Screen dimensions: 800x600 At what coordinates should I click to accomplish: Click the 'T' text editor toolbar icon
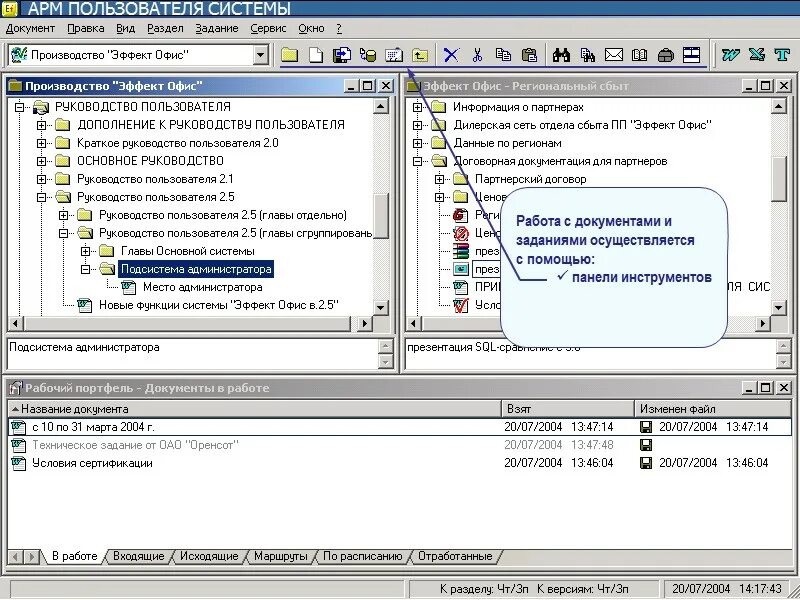pyautogui.click(x=782, y=55)
